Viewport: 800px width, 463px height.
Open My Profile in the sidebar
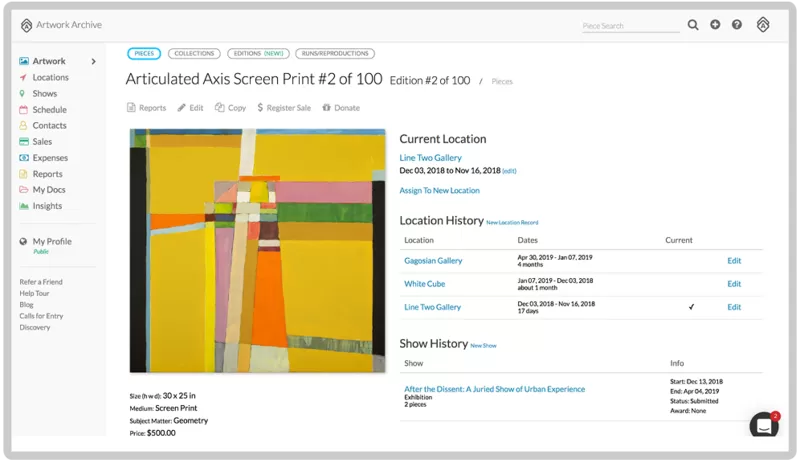(x=52, y=241)
